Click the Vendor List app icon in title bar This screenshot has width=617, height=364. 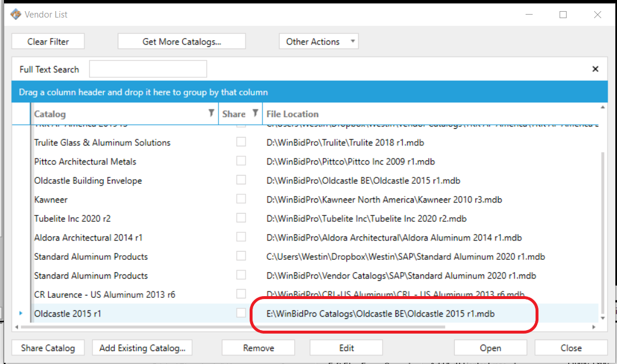click(x=16, y=15)
